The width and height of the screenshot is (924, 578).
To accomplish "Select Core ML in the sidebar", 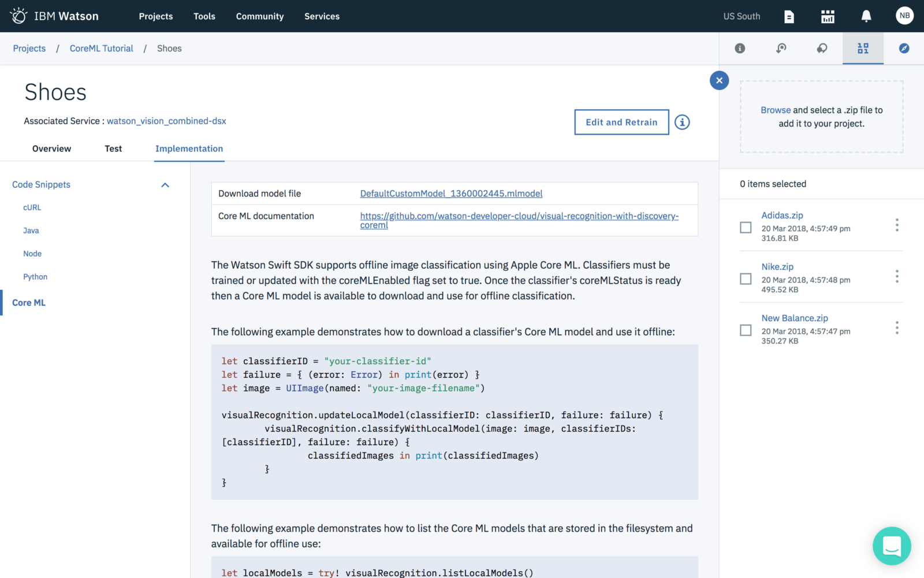I will click(29, 302).
